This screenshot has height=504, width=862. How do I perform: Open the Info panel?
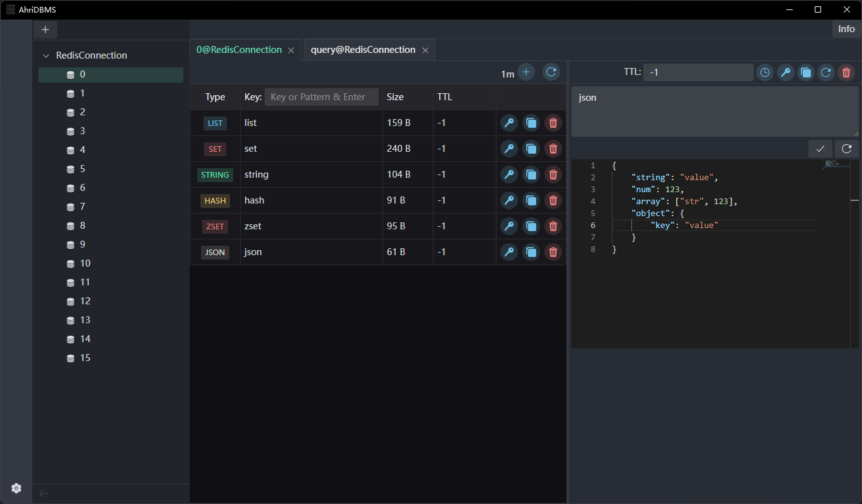(846, 29)
